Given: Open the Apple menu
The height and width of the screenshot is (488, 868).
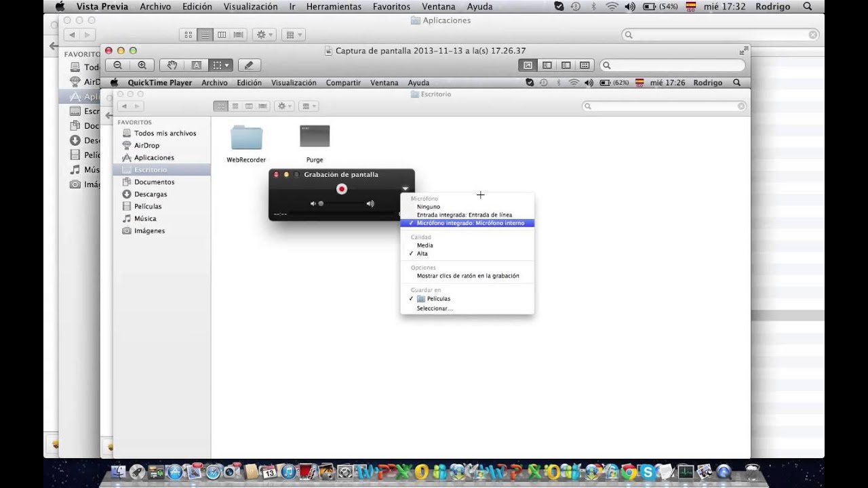Looking at the screenshot, I should point(60,6).
